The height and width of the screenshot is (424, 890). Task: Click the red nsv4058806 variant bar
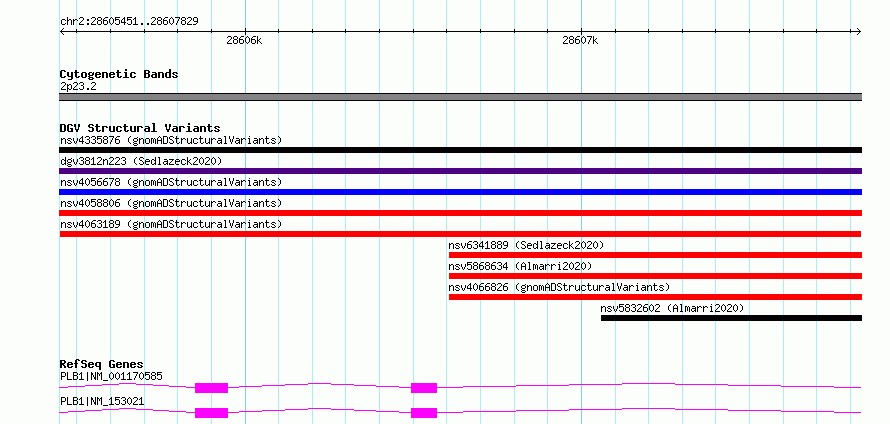click(x=460, y=213)
